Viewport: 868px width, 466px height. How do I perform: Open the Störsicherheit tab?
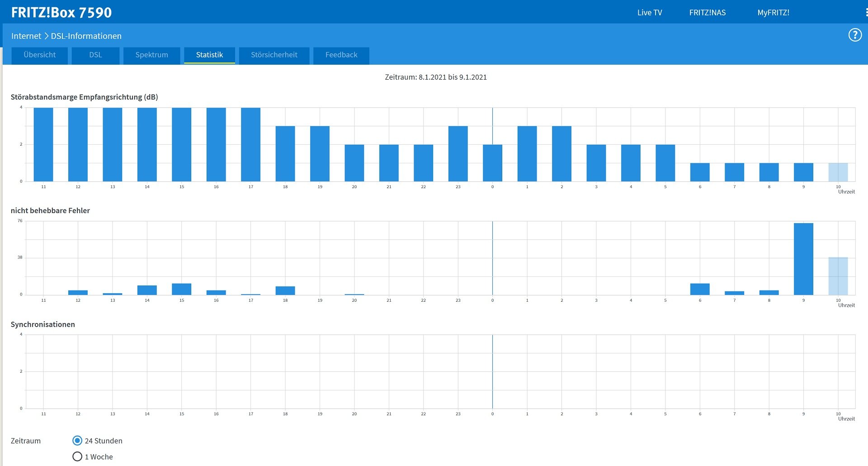click(x=274, y=55)
